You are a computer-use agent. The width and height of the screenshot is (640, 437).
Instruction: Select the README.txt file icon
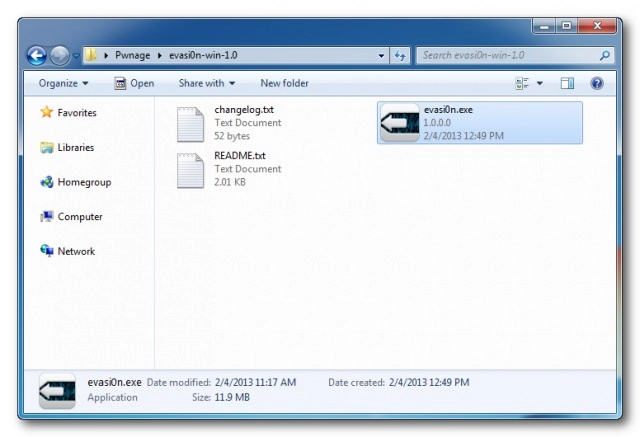tap(190, 171)
